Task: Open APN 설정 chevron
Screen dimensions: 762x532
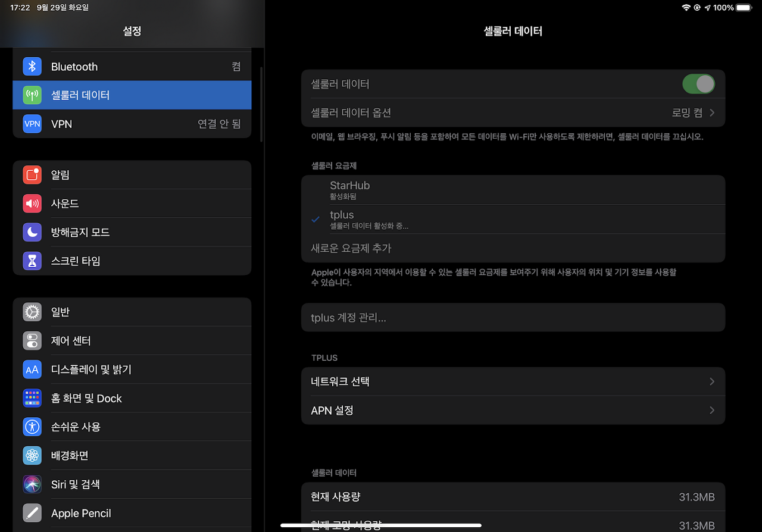Action: [712, 410]
